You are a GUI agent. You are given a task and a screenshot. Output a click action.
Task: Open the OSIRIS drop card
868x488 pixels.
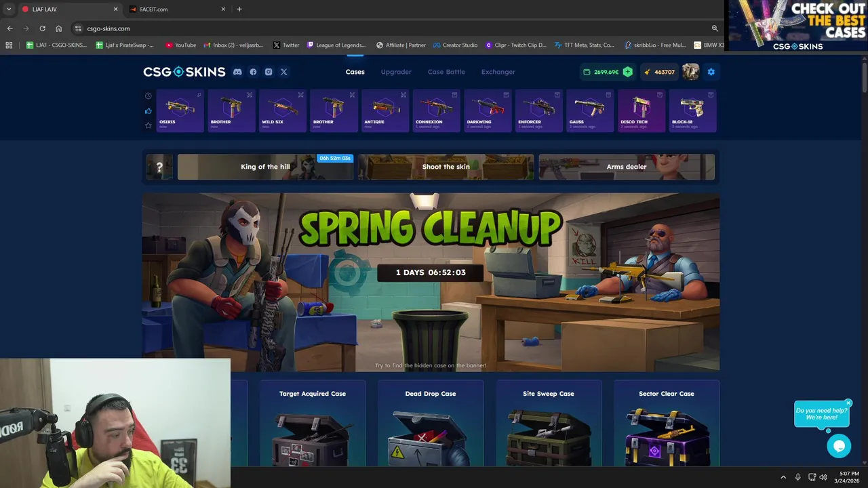click(180, 110)
